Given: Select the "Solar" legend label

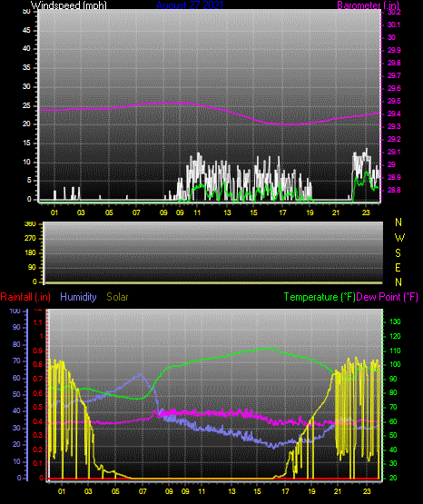Looking at the screenshot, I should [117, 297].
